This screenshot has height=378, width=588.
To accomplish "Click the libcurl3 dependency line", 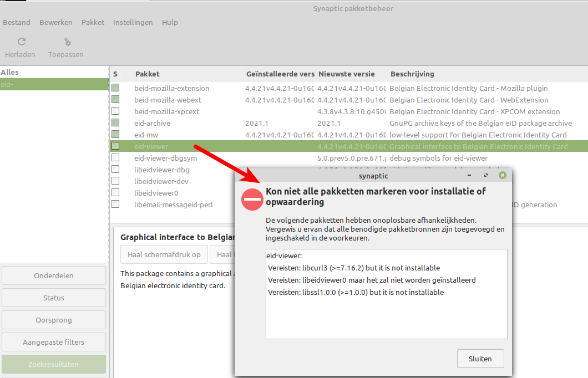I will 353,268.
